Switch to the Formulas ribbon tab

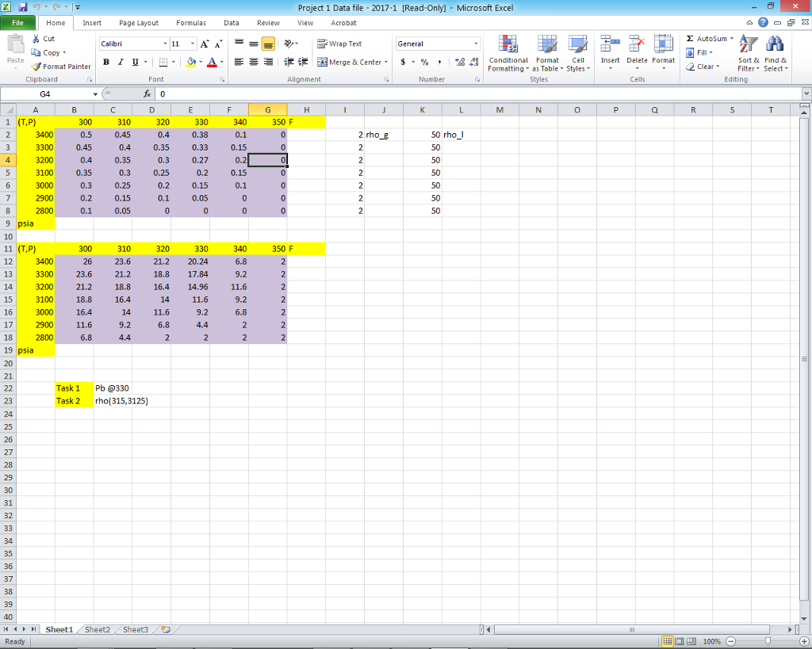(x=190, y=23)
